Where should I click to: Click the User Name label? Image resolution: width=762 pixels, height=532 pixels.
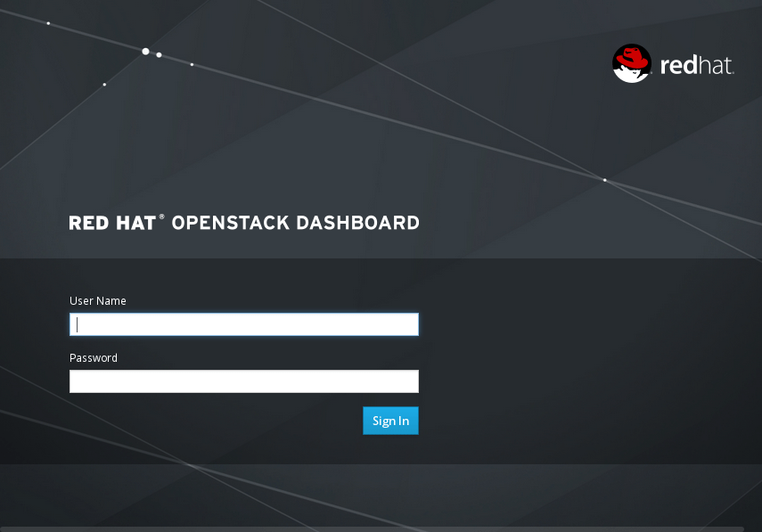click(98, 300)
